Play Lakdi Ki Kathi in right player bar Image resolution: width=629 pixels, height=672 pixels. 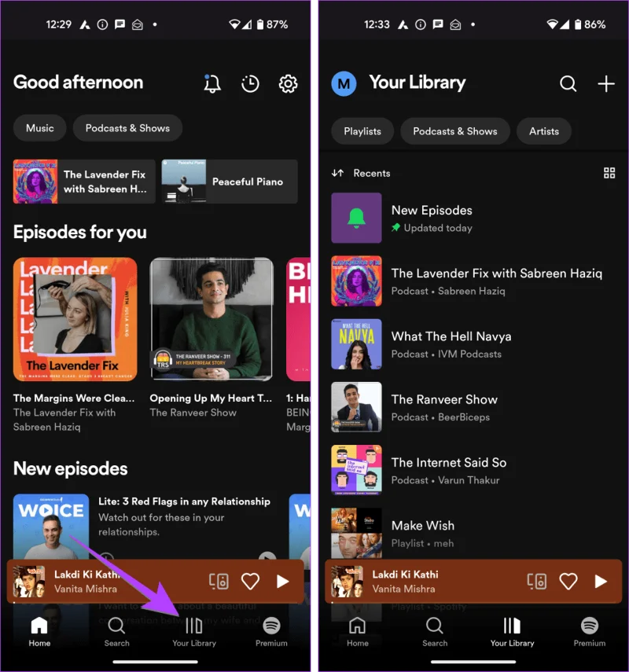click(x=601, y=582)
